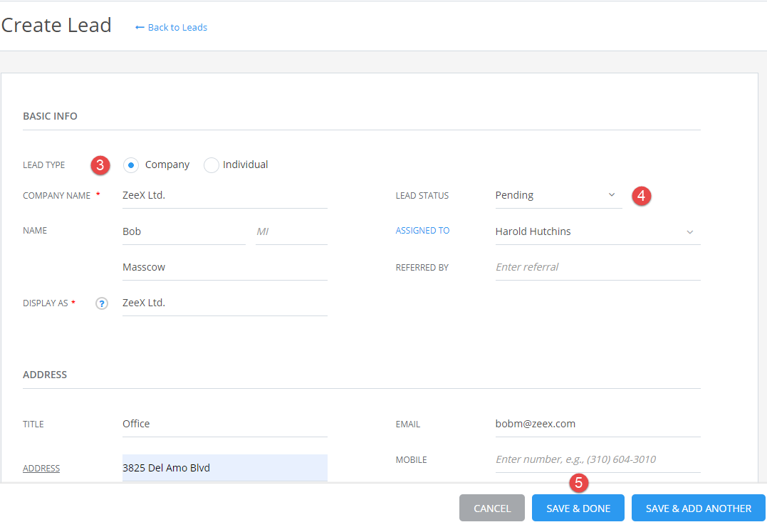The width and height of the screenshot is (767, 532).
Task: Click the LEAD STATUS label
Action: [x=422, y=196]
